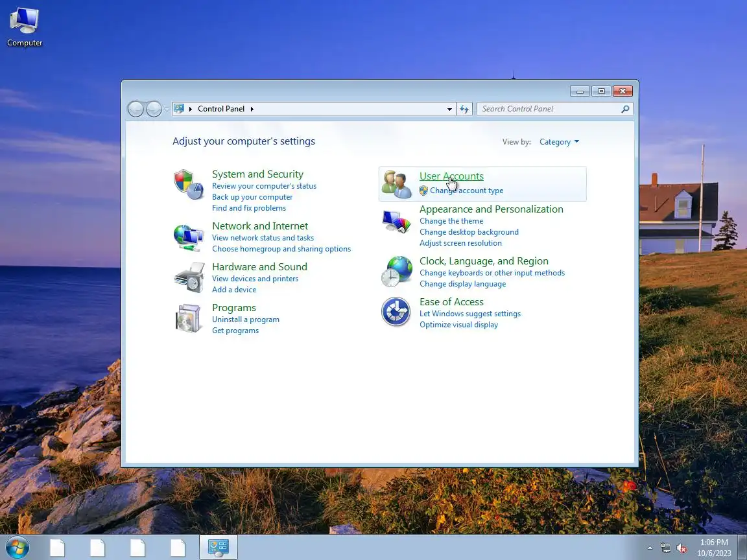This screenshot has height=560, width=747.
Task: Maximize the Control Panel window
Action: [601, 91]
